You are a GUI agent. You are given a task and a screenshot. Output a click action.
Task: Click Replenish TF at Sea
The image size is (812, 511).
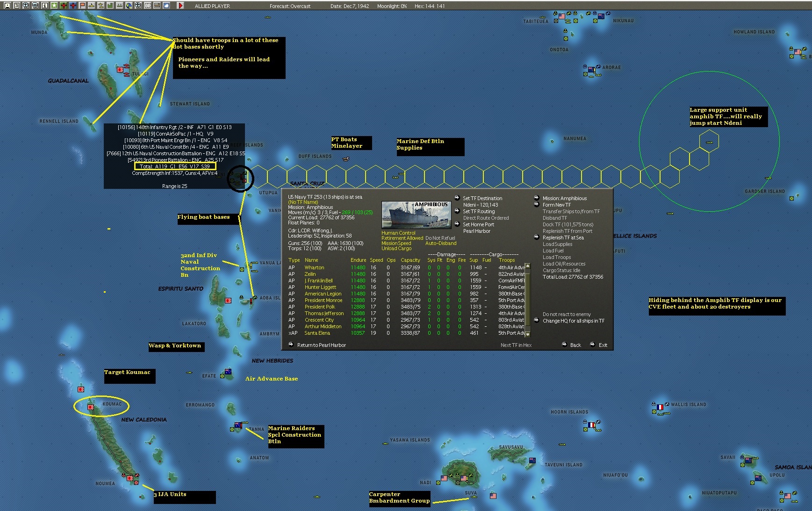[x=563, y=238]
